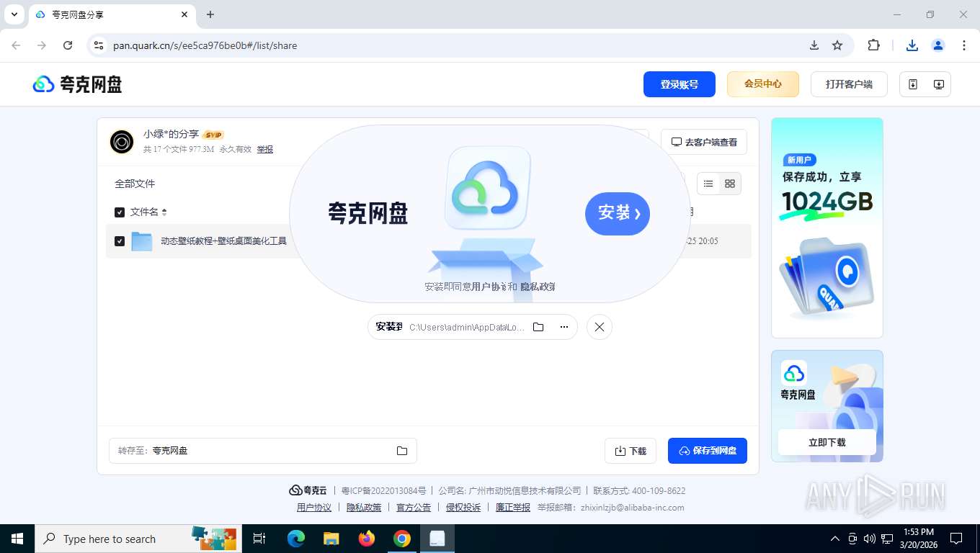Open footer 官方公告 link
The height and width of the screenshot is (553, 980).
coord(414,508)
